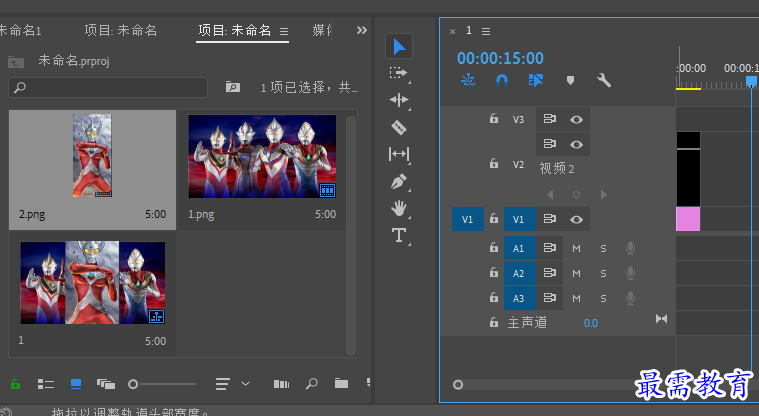Lock the V1 track
This screenshot has width=759, height=416.
point(494,219)
